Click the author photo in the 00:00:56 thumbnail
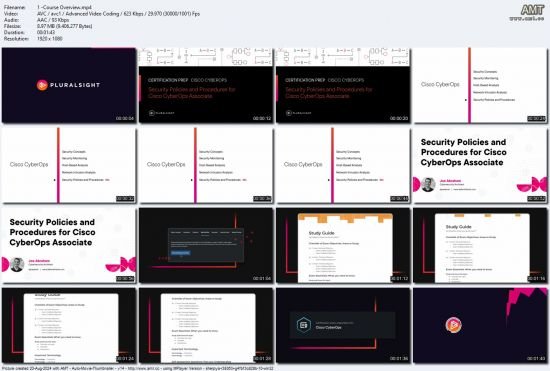This screenshot has height=371, width=550. (17, 264)
